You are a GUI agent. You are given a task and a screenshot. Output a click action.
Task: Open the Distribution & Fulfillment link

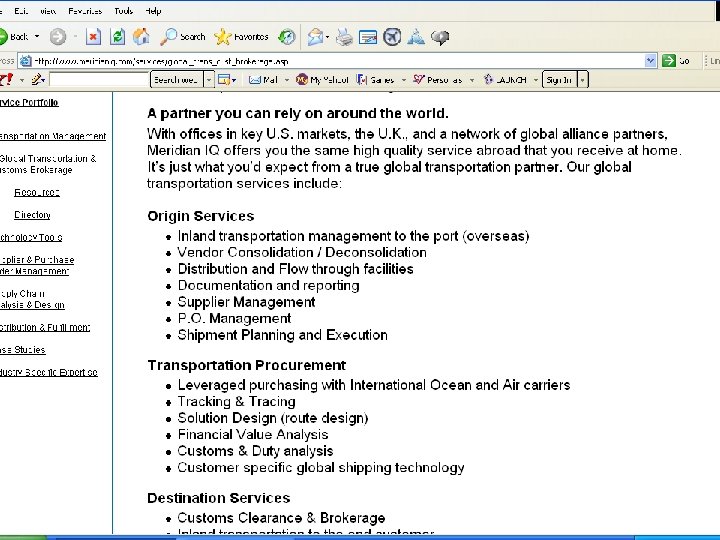(45, 327)
